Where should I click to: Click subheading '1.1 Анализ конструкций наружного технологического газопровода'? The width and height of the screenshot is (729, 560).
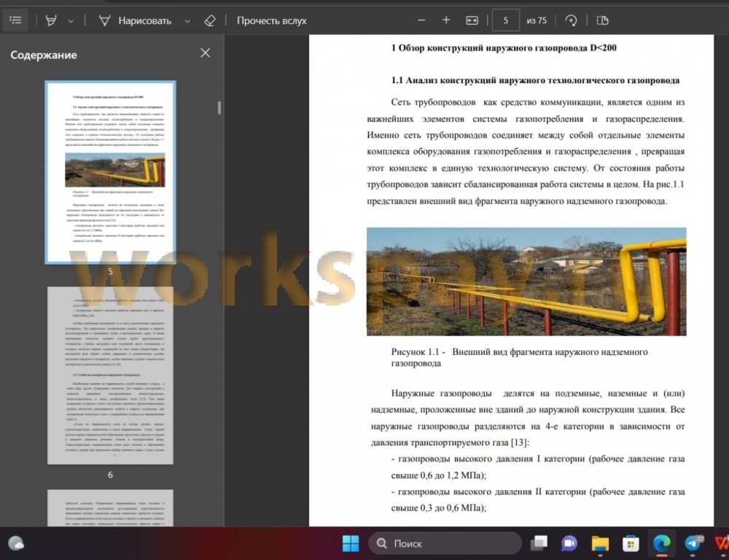(x=535, y=80)
